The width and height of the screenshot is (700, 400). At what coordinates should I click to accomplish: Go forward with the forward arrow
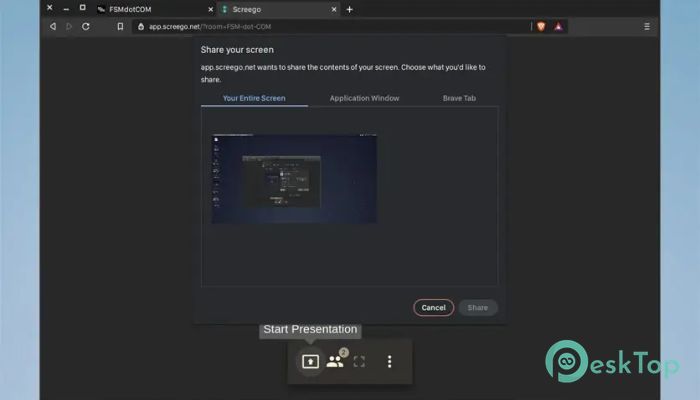[69, 26]
